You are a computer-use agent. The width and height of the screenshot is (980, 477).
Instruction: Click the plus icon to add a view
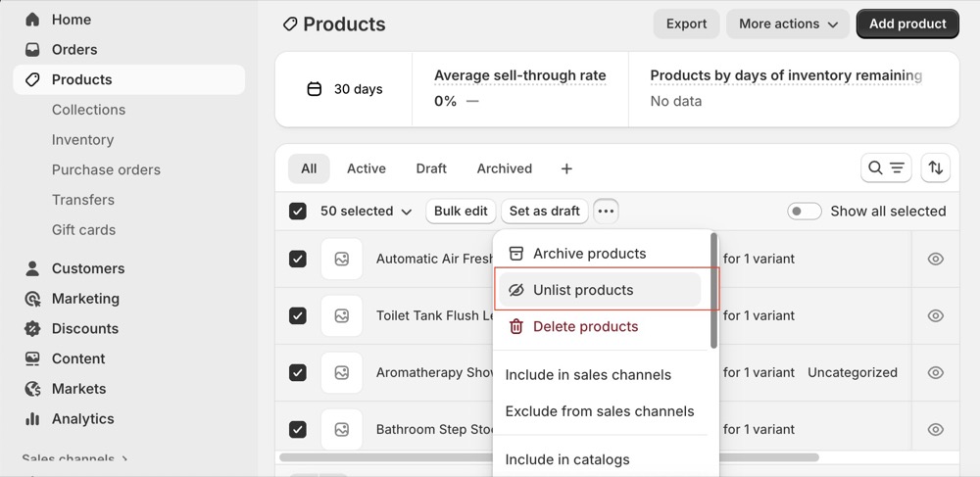click(566, 168)
